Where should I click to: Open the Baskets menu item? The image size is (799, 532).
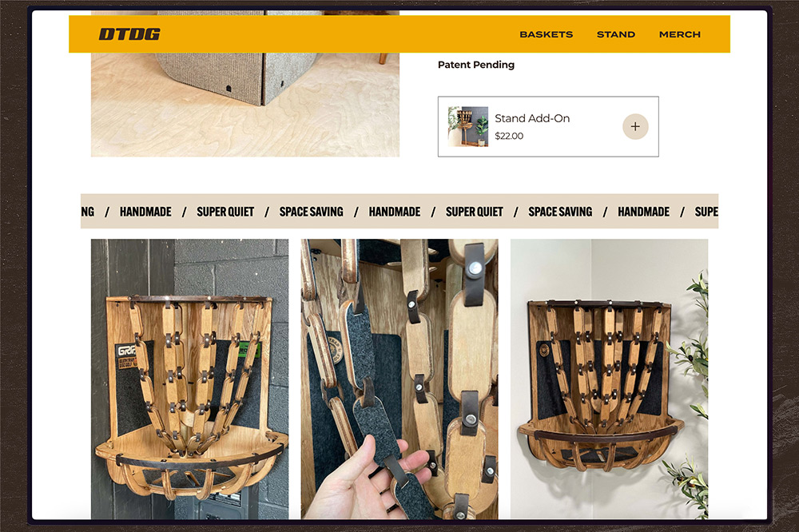[x=547, y=34]
